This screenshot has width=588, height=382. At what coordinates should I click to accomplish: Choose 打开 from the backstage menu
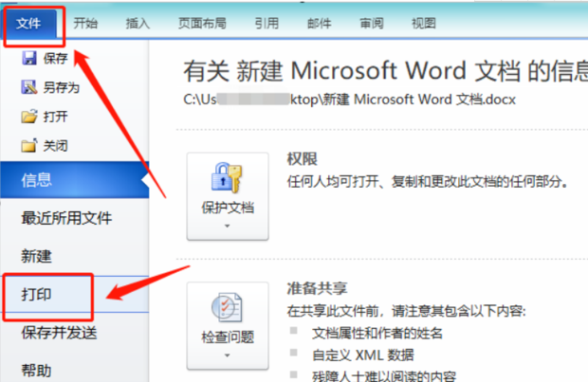point(56,117)
